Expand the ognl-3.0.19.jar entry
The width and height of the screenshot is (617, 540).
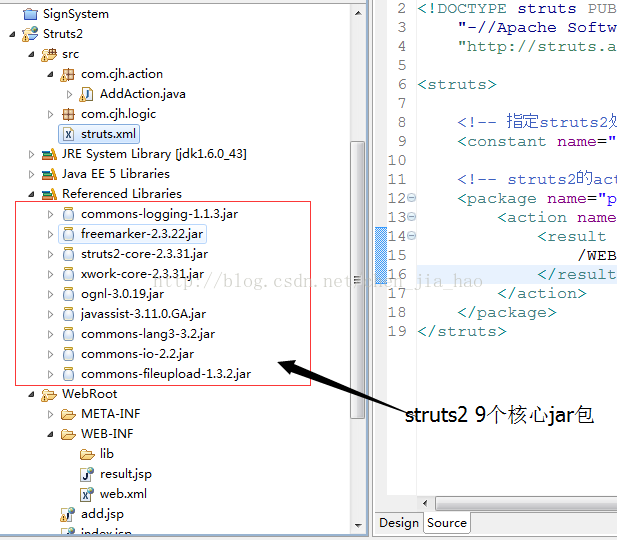coord(50,294)
